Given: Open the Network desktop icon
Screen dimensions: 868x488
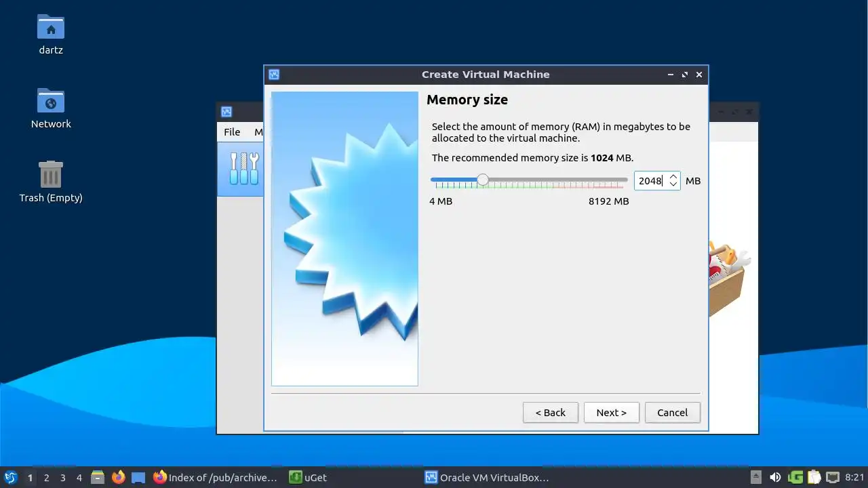Looking at the screenshot, I should 51,101.
